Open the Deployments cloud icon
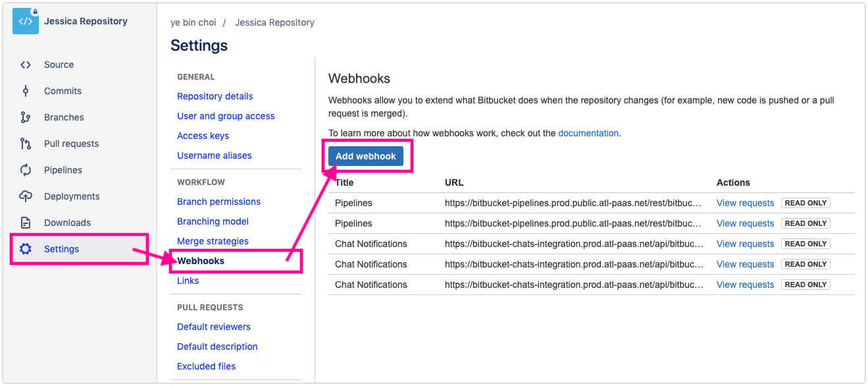This screenshot has height=386, width=868. pos(26,196)
